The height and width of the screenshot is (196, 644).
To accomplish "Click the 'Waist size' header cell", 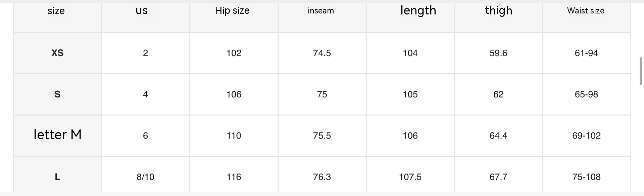I will [586, 11].
